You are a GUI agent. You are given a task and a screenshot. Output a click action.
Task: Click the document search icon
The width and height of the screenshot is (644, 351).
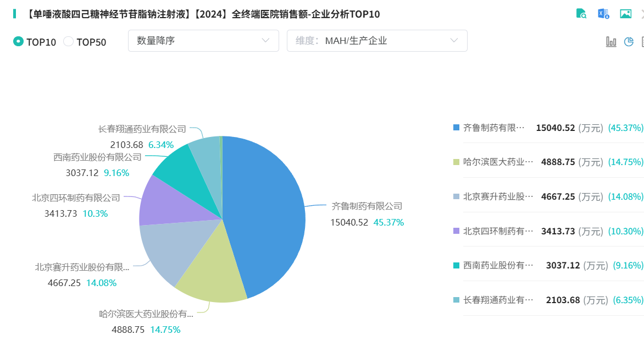[581, 14]
